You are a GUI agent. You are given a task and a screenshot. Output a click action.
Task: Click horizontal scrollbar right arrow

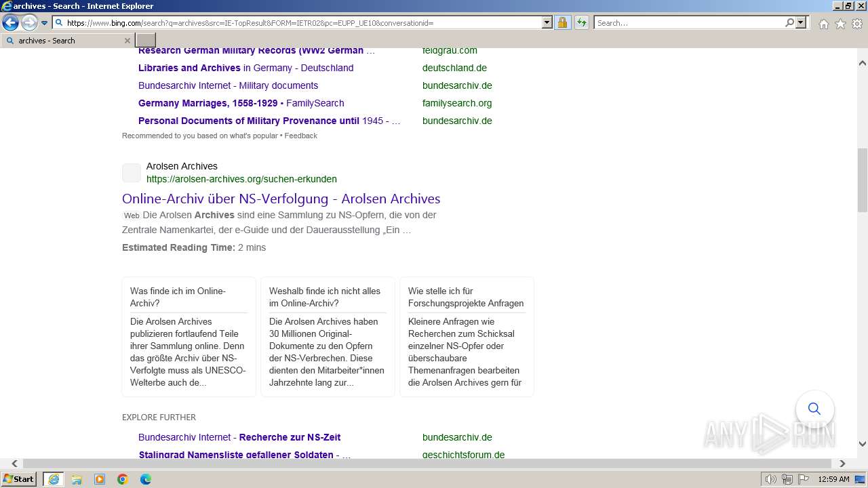click(842, 464)
